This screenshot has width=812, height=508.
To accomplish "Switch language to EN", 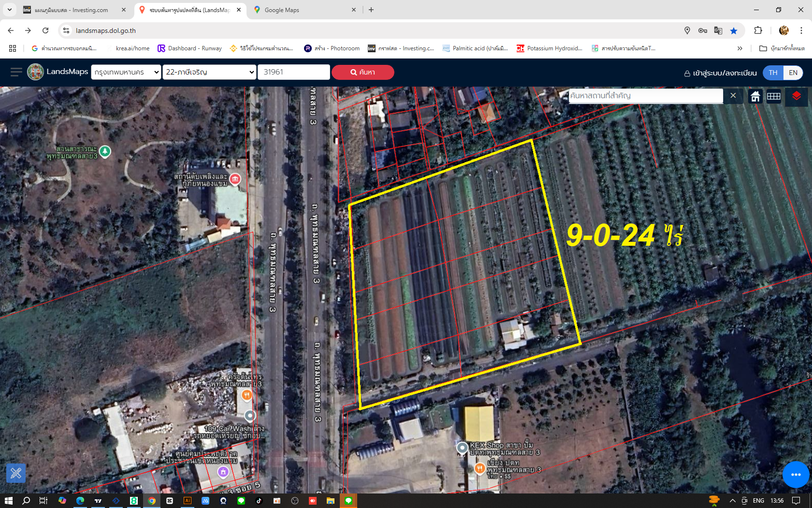I will pos(793,73).
